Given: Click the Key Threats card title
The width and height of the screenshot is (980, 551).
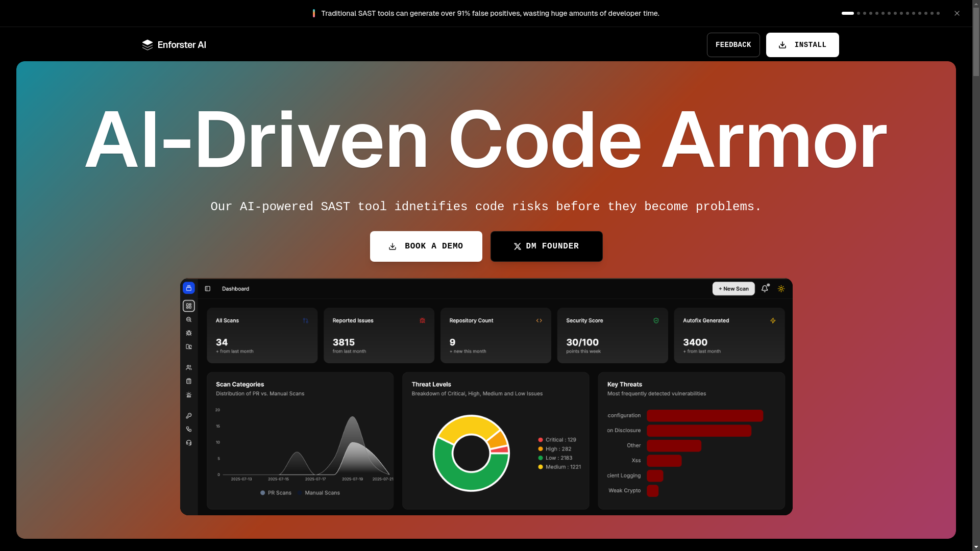Looking at the screenshot, I should point(625,385).
